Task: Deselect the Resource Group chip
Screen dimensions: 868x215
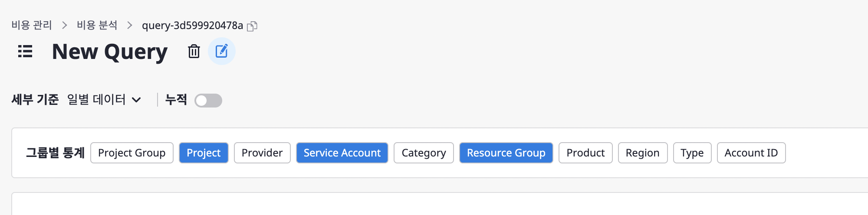Action: tap(506, 153)
